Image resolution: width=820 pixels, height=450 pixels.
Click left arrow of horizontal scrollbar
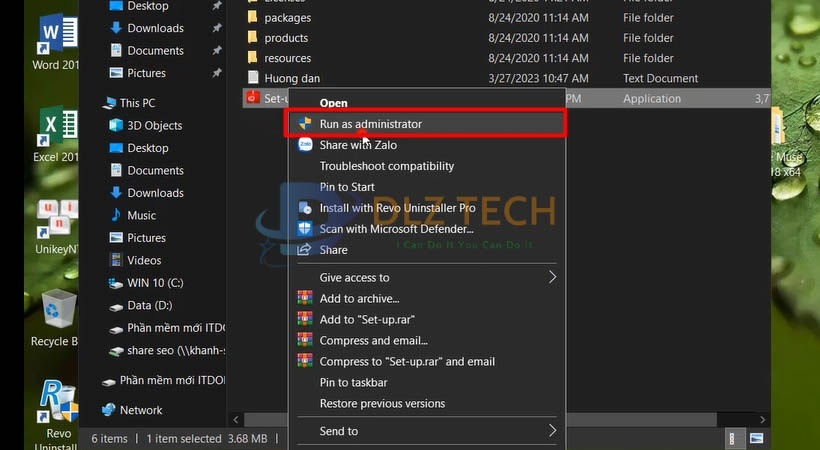[236, 420]
